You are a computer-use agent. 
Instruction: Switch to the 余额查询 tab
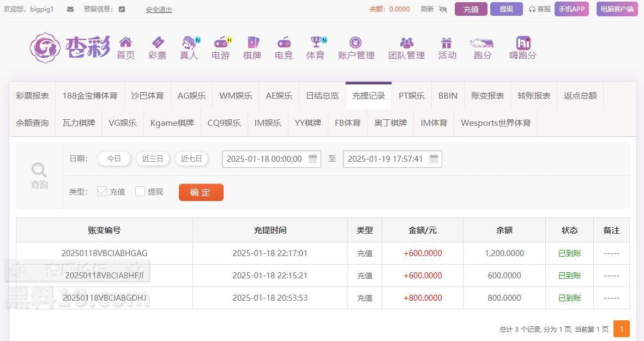click(x=32, y=123)
